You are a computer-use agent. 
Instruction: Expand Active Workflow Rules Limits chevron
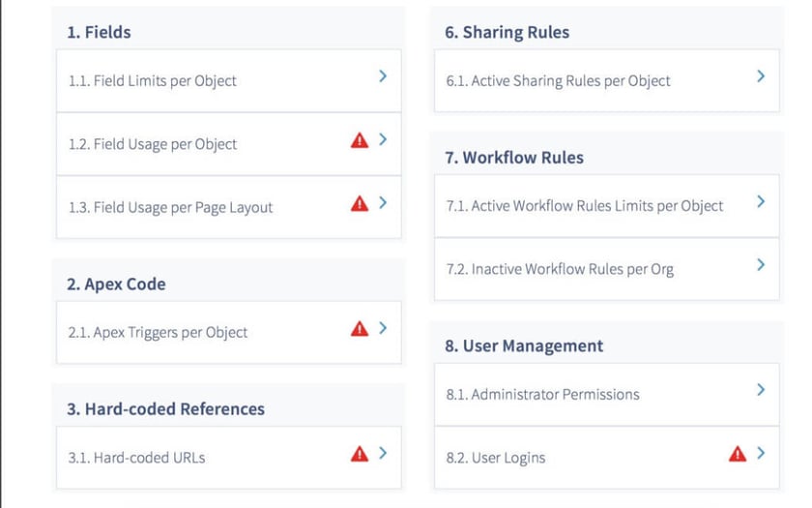(761, 201)
